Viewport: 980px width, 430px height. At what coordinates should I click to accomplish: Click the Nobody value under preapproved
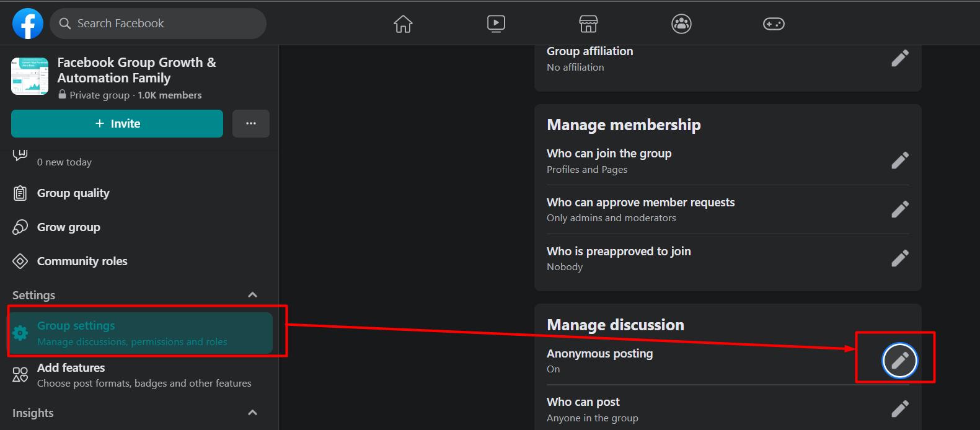point(565,266)
